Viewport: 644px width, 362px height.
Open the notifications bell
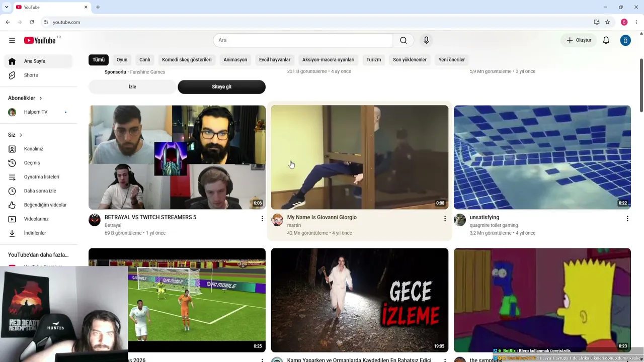pos(606,40)
